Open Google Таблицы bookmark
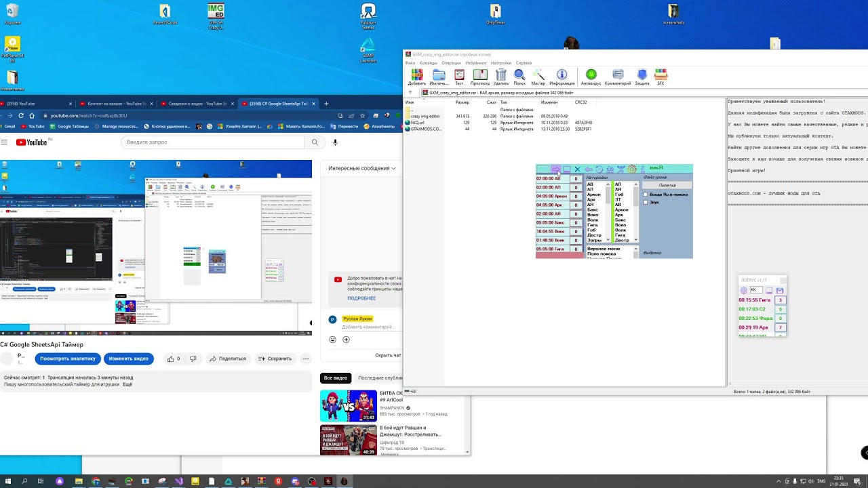 pyautogui.click(x=68, y=126)
